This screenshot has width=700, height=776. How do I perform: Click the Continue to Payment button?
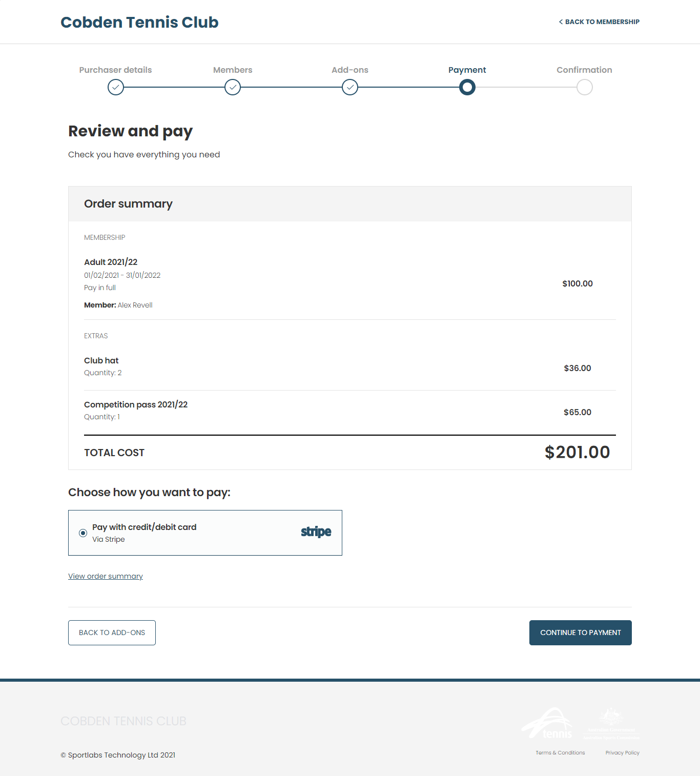pyautogui.click(x=581, y=632)
